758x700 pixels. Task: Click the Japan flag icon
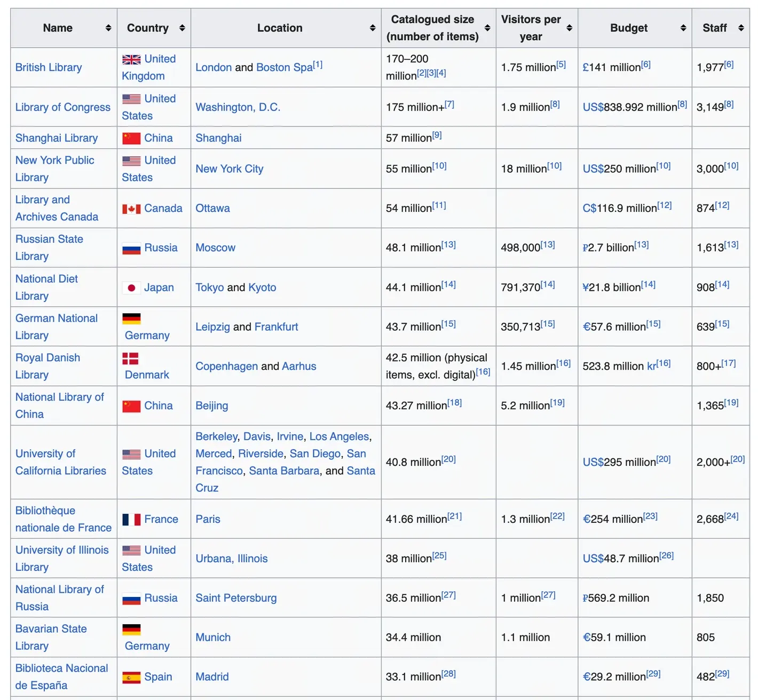131,288
